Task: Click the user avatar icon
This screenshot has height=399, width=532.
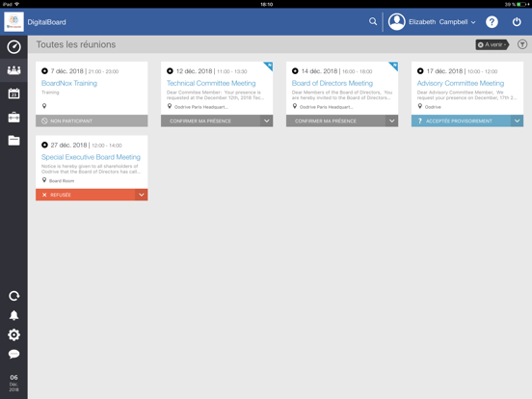Action: click(397, 22)
